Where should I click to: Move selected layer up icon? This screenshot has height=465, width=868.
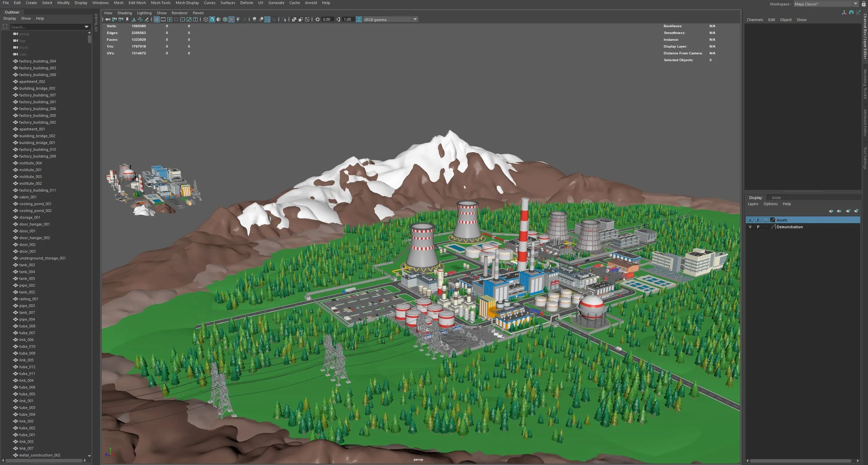pyautogui.click(x=831, y=211)
